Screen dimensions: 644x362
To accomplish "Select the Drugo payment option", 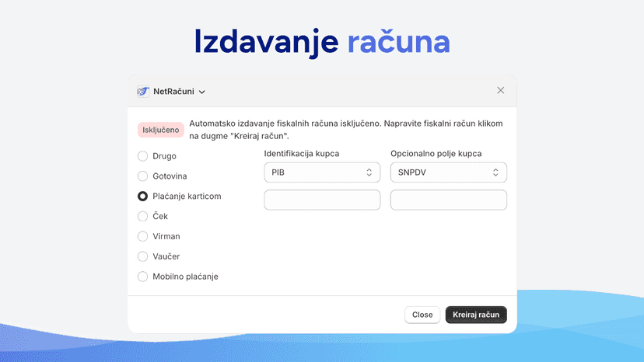I will pyautogui.click(x=142, y=156).
